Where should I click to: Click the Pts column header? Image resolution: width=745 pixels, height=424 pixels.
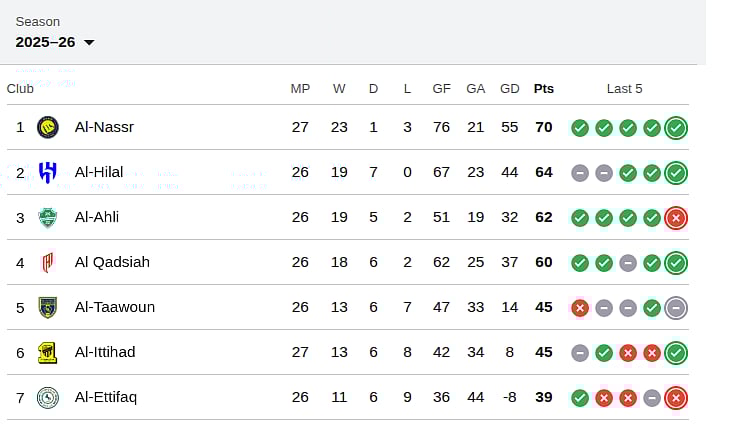543,88
